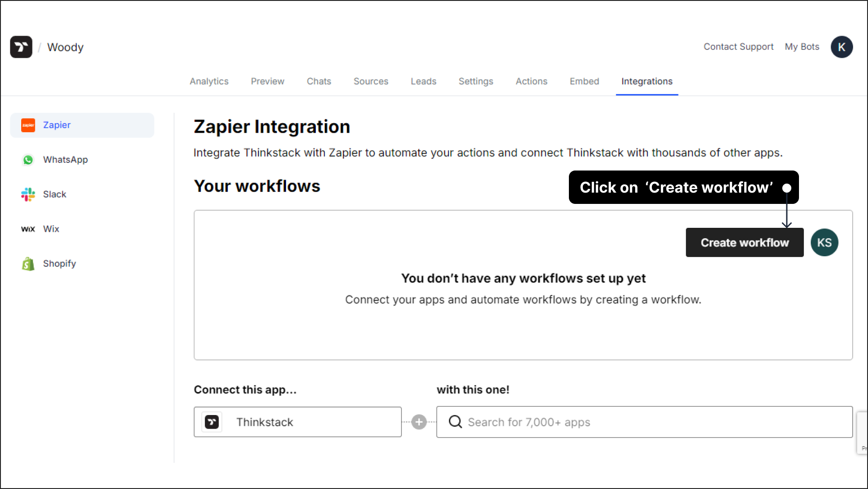
Task: Click the Wix logo icon in sidebar
Action: tap(28, 229)
